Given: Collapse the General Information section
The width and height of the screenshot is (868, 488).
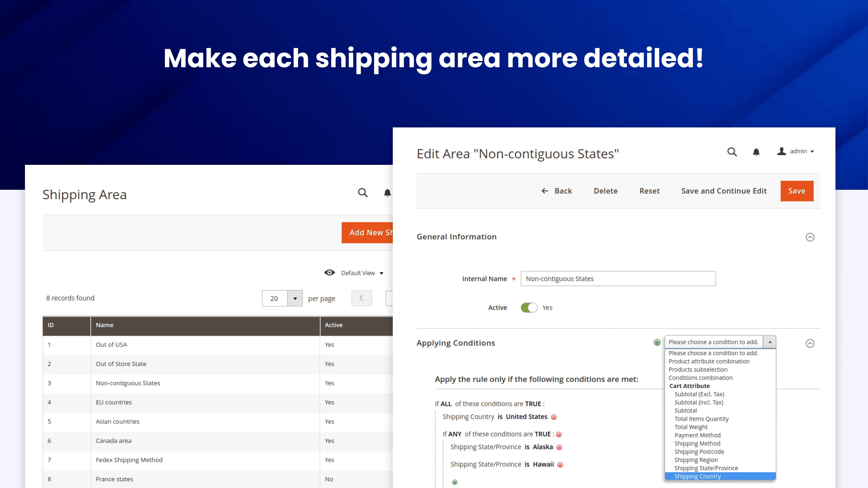Looking at the screenshot, I should 810,237.
